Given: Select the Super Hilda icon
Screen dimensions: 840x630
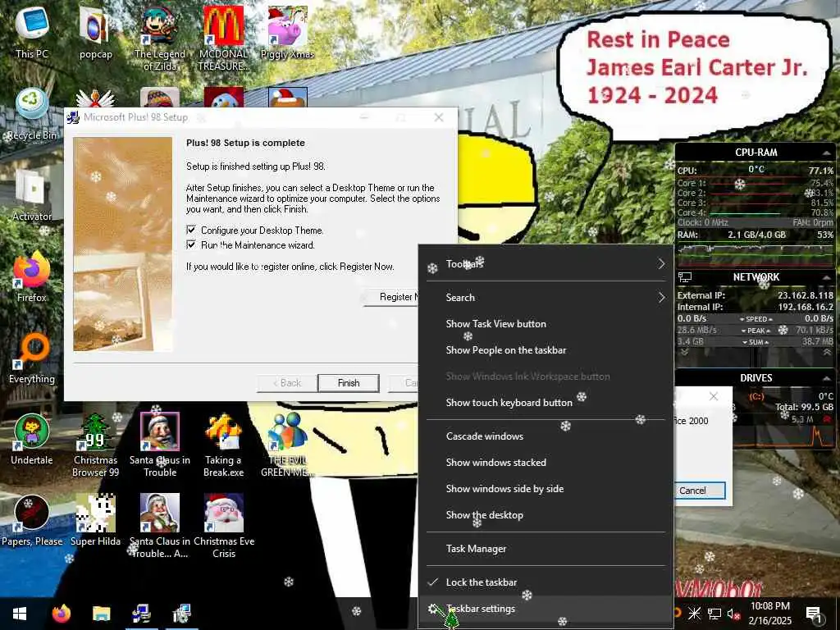Looking at the screenshot, I should click(x=95, y=520).
